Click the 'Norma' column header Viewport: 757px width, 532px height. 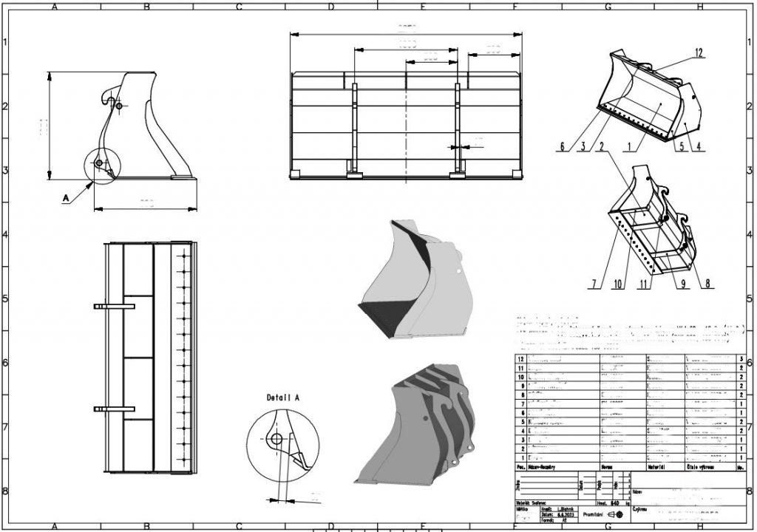[608, 467]
